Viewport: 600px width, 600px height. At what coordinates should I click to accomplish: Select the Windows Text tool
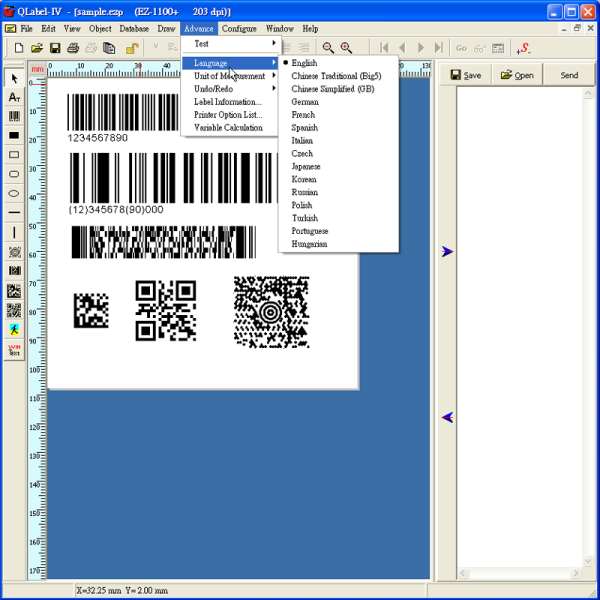14,350
